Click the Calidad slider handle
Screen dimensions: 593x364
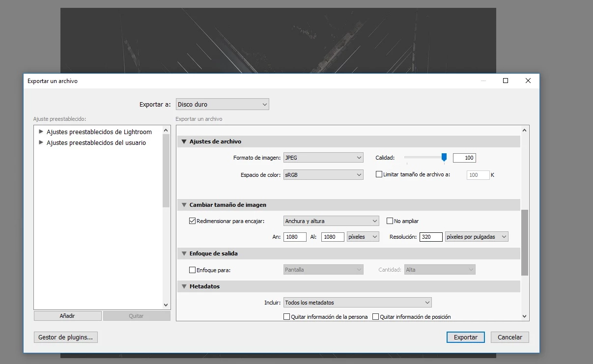pos(444,157)
